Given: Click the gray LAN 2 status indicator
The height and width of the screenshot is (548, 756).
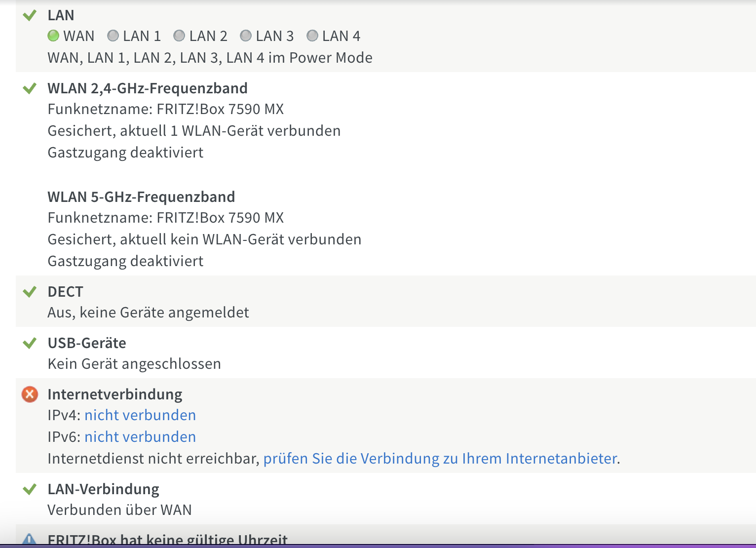Looking at the screenshot, I should [x=179, y=36].
